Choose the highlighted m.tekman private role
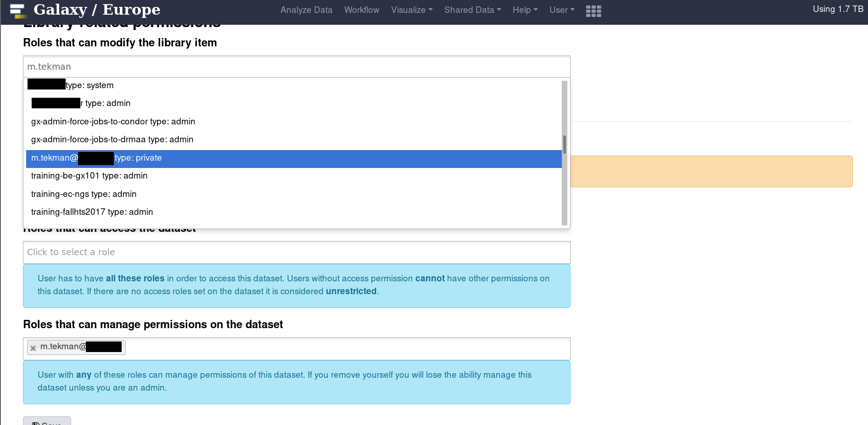The height and width of the screenshot is (425, 868). 294,158
